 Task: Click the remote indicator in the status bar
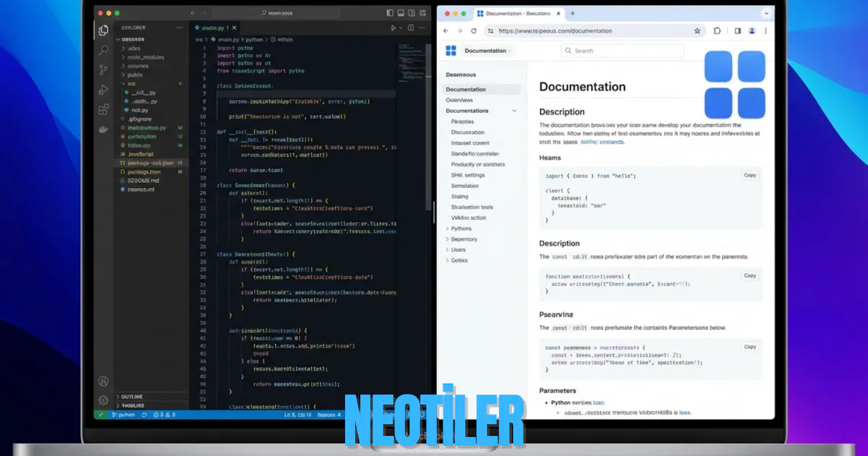click(x=101, y=415)
